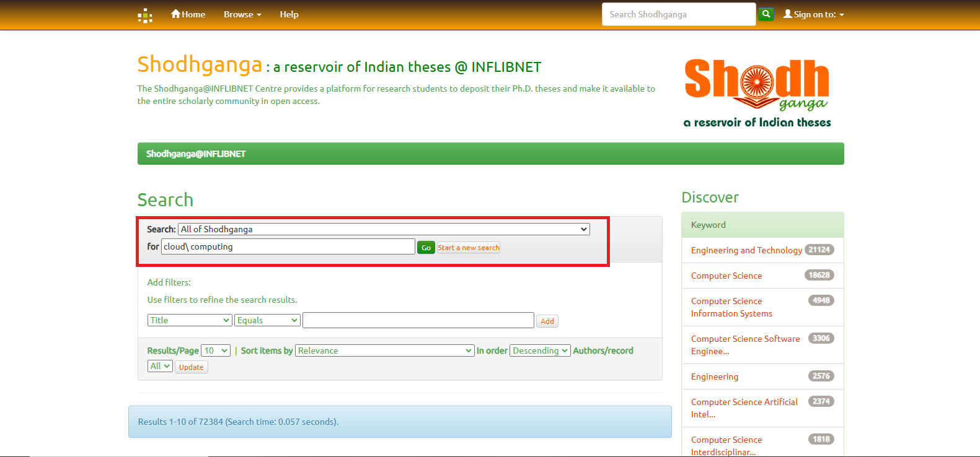Click the Add filter button

(x=547, y=321)
